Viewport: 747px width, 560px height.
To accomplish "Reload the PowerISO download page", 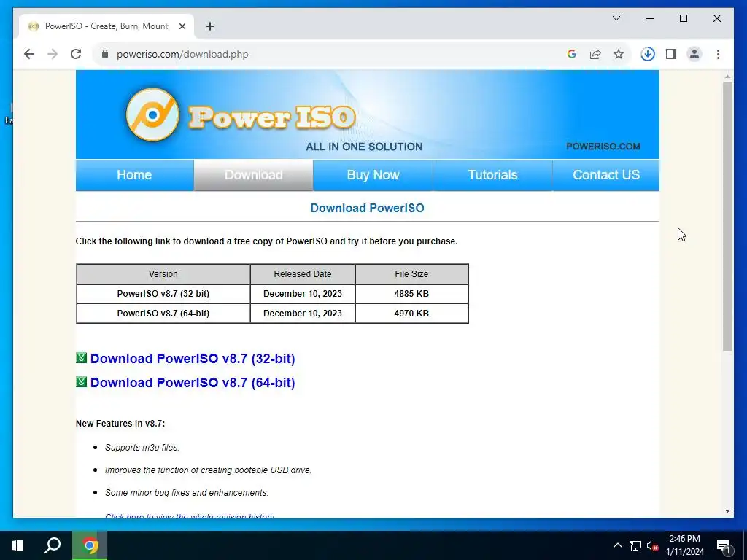I will tap(76, 54).
